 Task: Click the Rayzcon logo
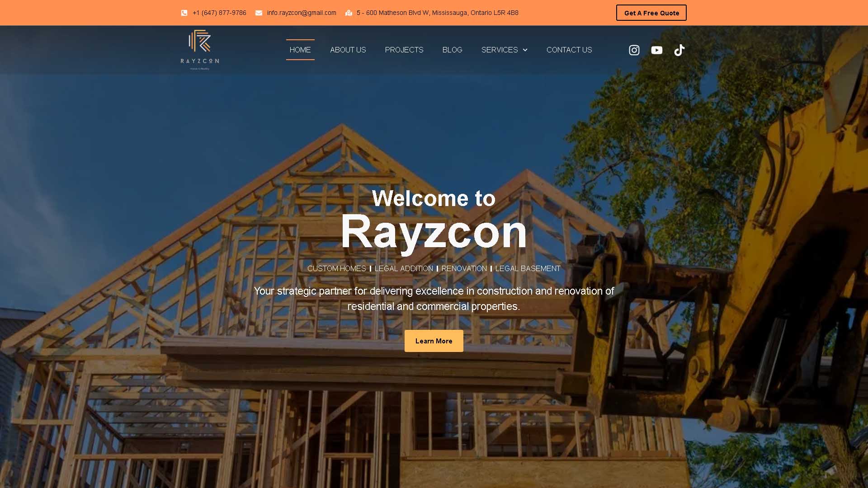point(200,50)
